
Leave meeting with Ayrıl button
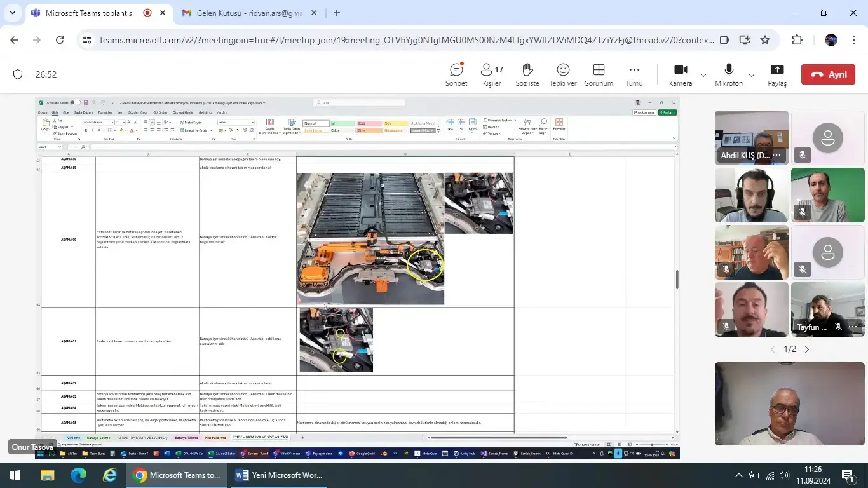click(x=828, y=74)
